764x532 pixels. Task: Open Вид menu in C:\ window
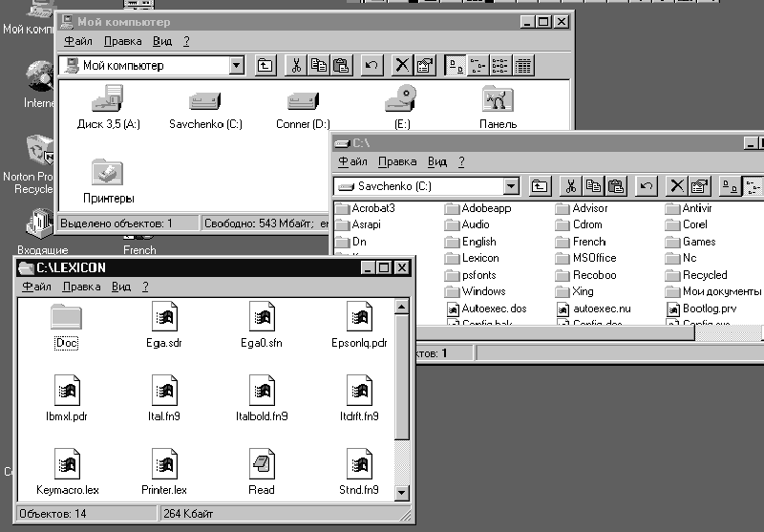click(437, 161)
